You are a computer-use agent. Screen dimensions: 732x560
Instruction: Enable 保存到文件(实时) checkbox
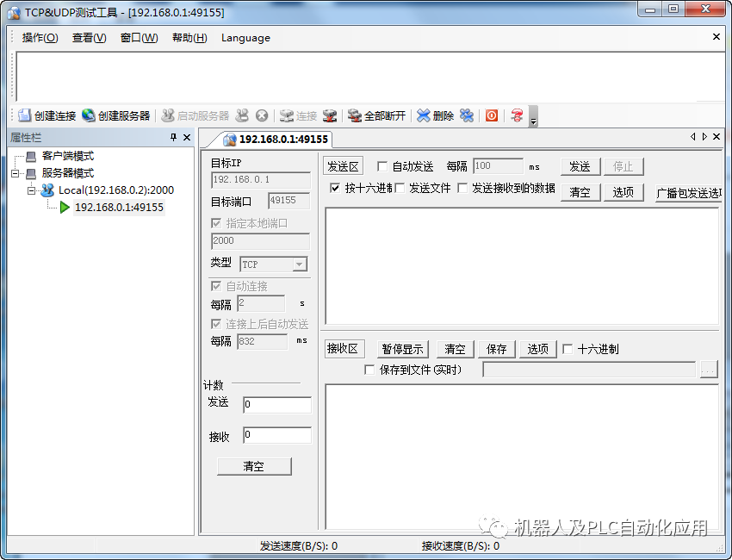point(369,370)
